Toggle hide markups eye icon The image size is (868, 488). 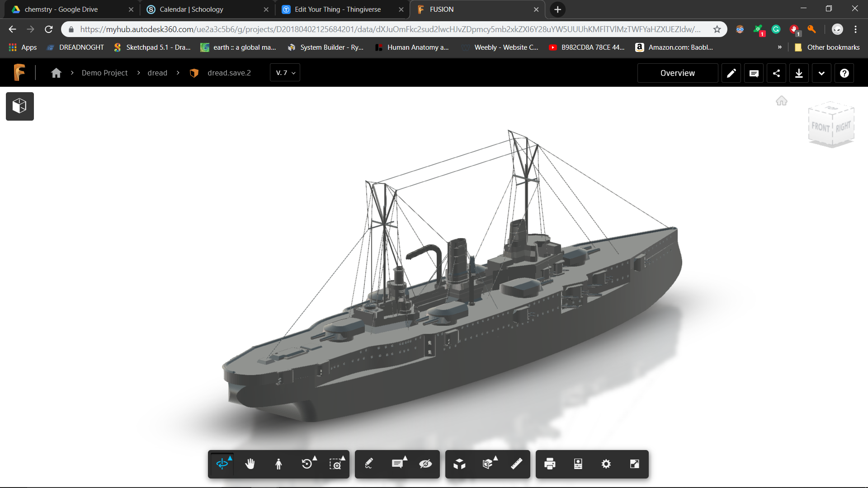coord(425,464)
